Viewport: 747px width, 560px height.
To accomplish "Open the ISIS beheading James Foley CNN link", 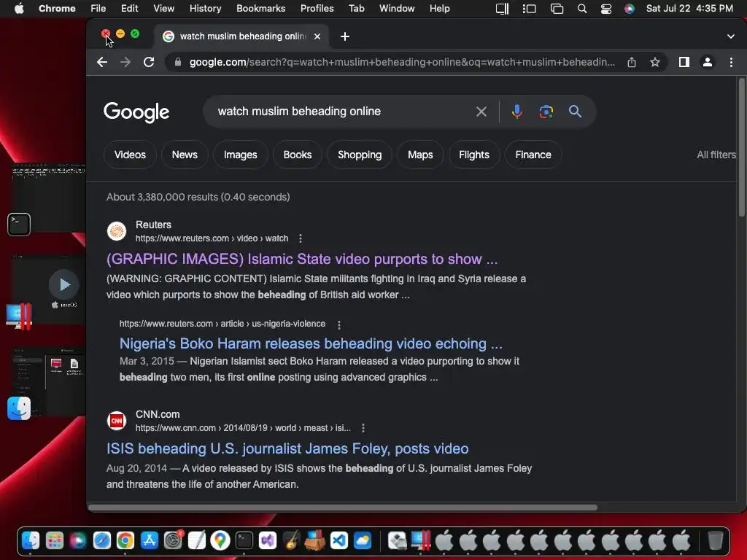I will click(287, 448).
